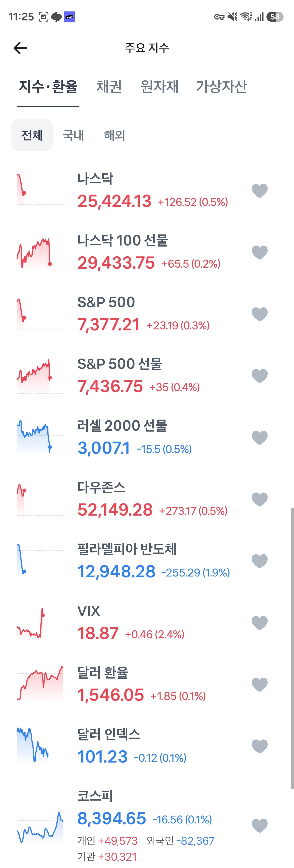Open the 원자재 tab
This screenshot has height=868, width=294.
(159, 86)
